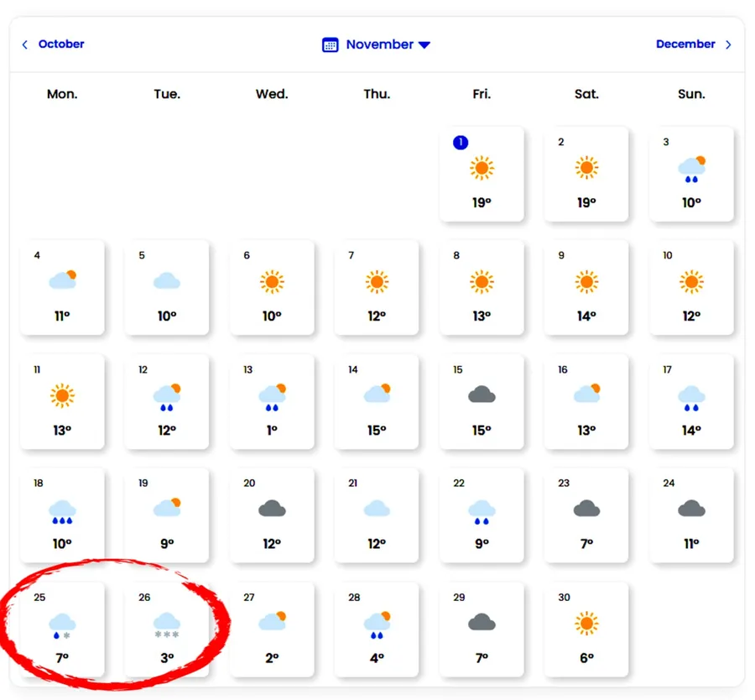Screen dimensions: 755x700
Task: Click the sunny icon on November 30
Action: click(x=586, y=622)
